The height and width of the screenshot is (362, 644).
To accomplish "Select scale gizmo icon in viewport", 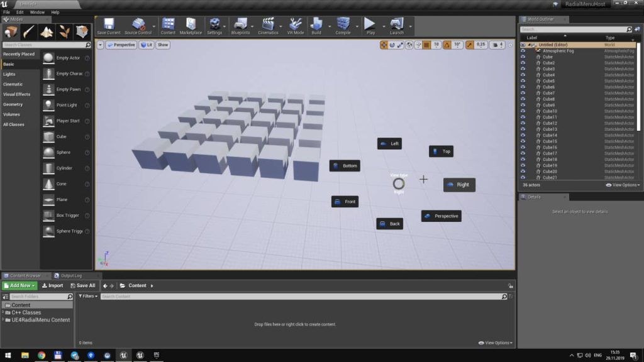I will click(400, 45).
